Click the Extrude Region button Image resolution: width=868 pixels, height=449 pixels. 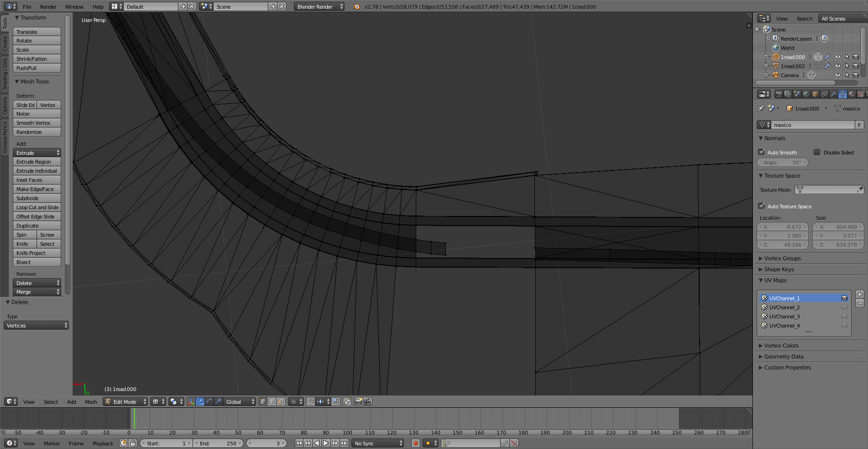coord(37,162)
